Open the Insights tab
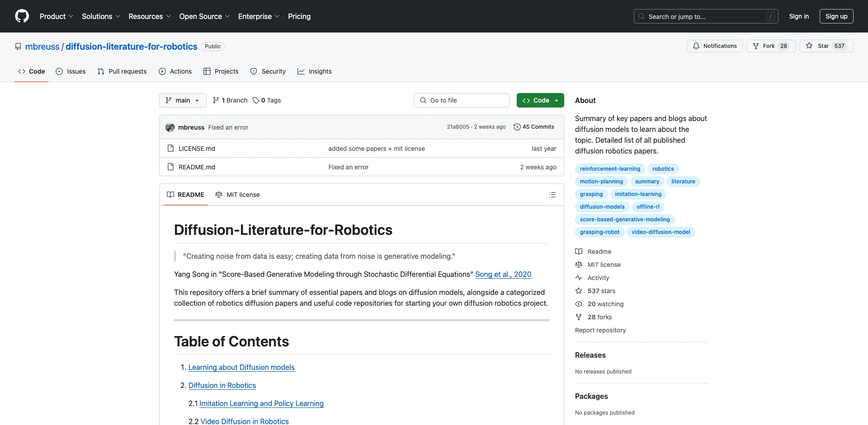Viewport: 868px width, 425px height. click(315, 71)
